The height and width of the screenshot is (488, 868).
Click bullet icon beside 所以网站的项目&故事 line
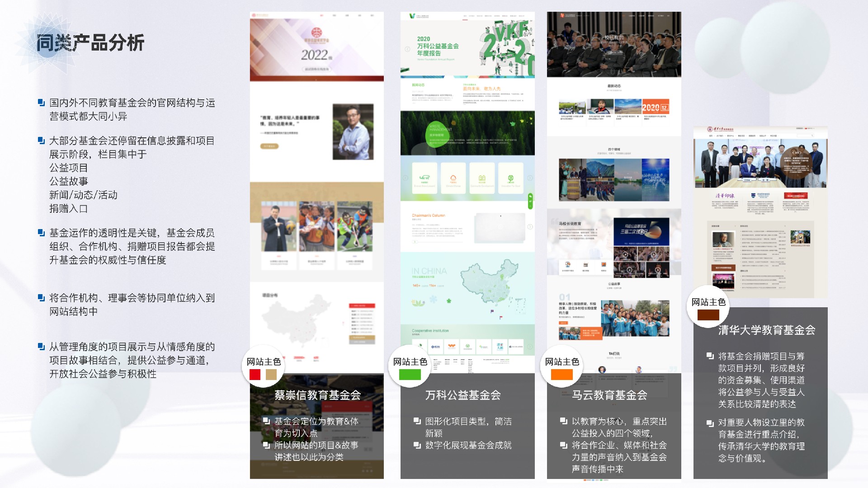coord(267,445)
